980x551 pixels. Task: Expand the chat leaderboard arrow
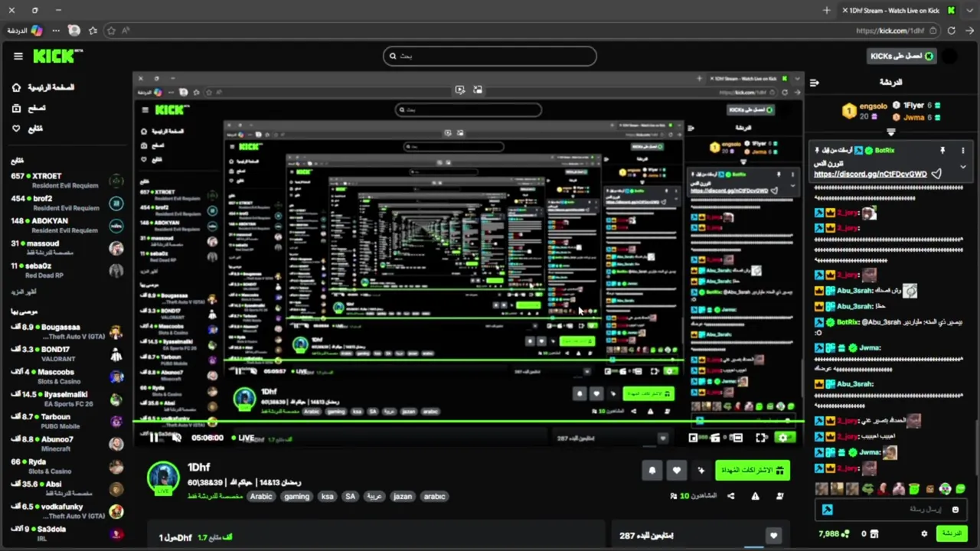pos(890,132)
